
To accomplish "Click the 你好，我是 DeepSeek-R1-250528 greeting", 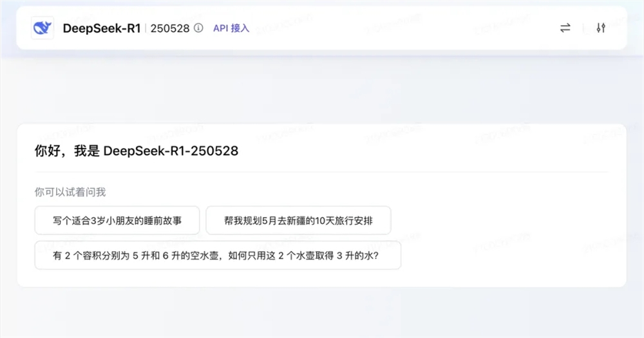I will point(137,151).
